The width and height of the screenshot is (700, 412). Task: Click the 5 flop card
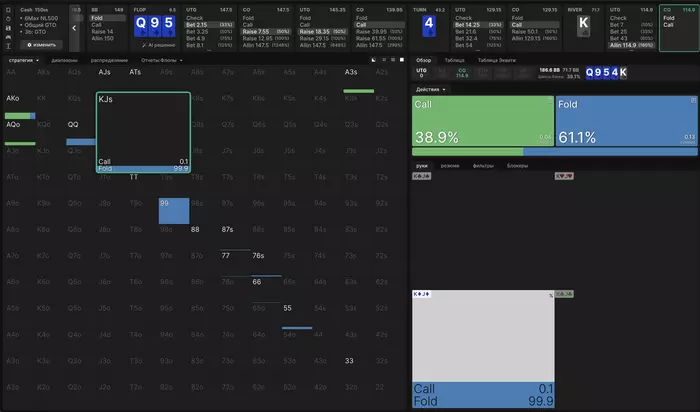168,26
